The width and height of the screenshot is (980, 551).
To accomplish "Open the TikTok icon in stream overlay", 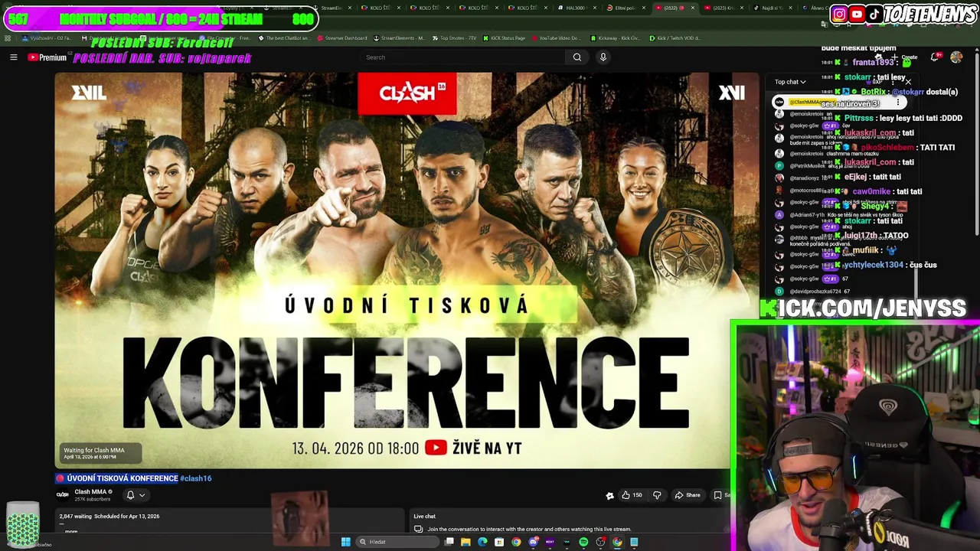I will (x=874, y=14).
